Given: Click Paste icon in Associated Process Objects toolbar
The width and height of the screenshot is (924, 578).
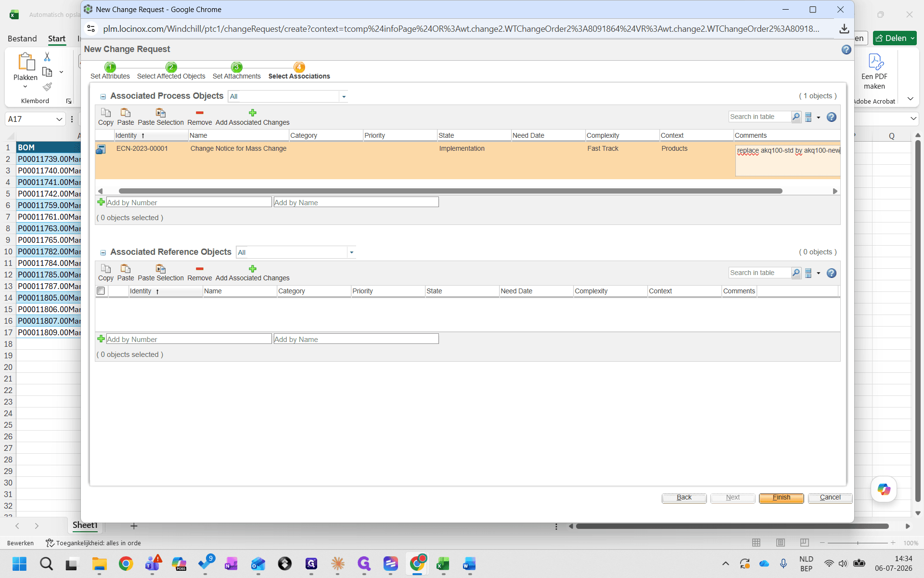Looking at the screenshot, I should [126, 113].
